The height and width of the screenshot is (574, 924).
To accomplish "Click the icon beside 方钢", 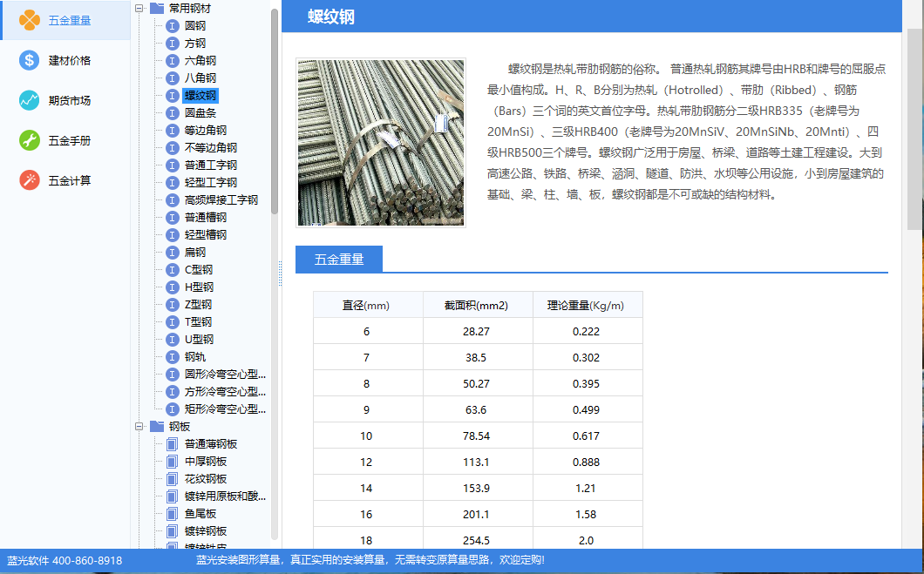I will pyautogui.click(x=172, y=44).
